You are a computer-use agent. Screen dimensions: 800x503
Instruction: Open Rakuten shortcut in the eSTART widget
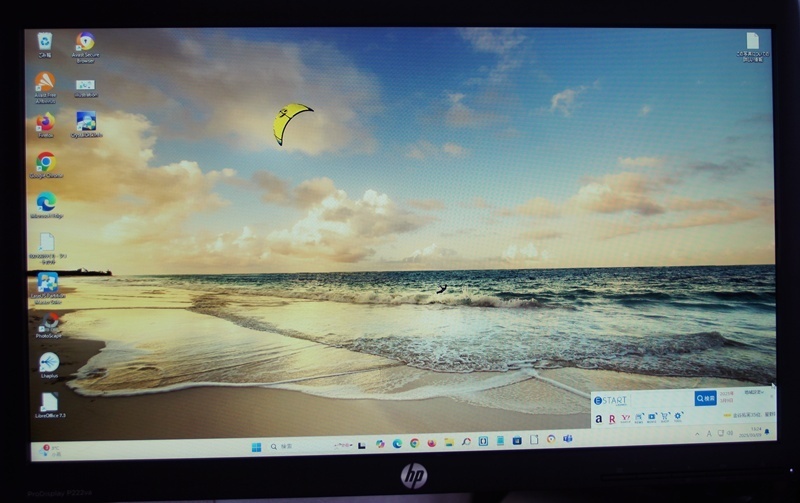pyautogui.click(x=611, y=418)
